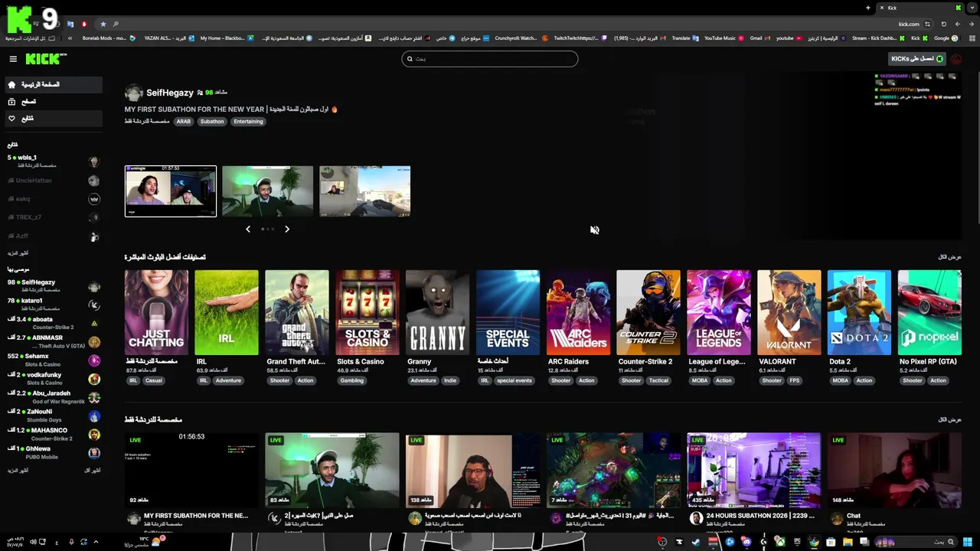Click Tactical tag under Counter-Strike 2

click(x=658, y=380)
